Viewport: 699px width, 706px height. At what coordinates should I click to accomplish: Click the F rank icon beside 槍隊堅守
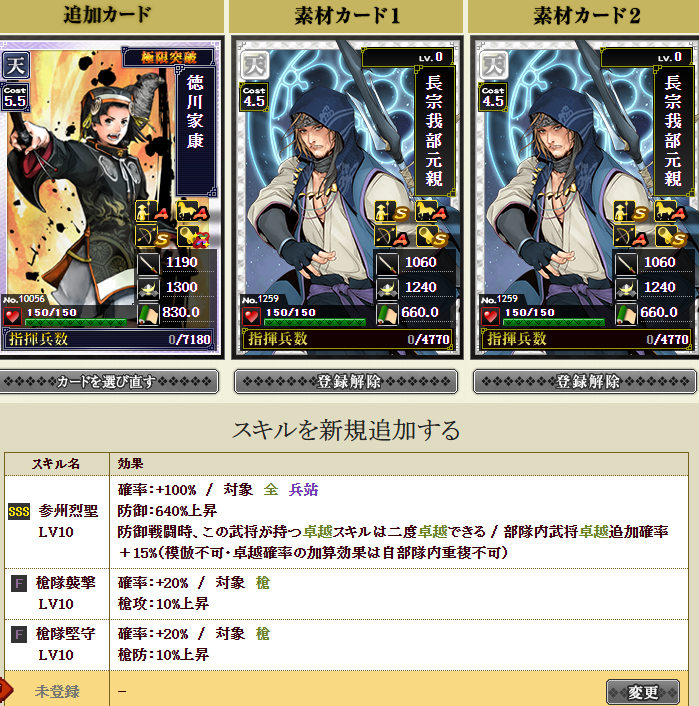[x=18, y=634]
